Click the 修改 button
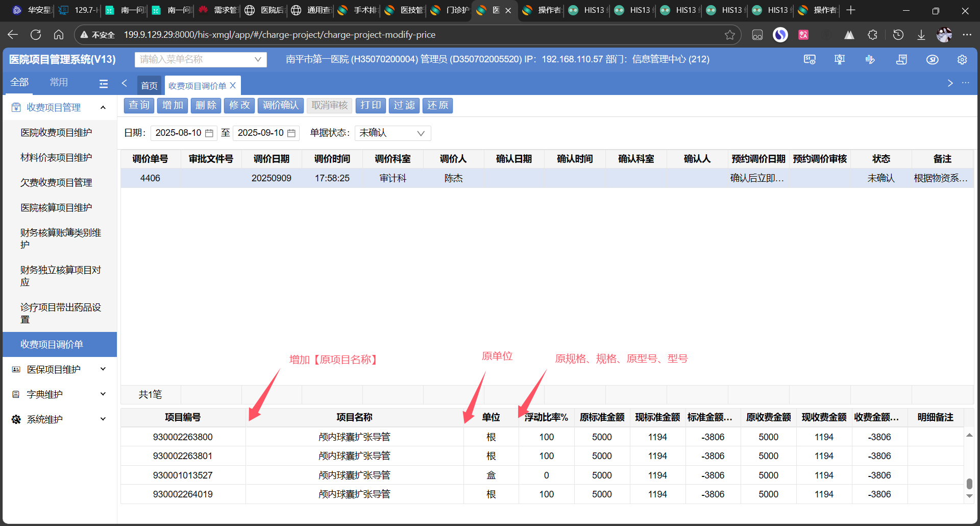The image size is (980, 526). (239, 106)
